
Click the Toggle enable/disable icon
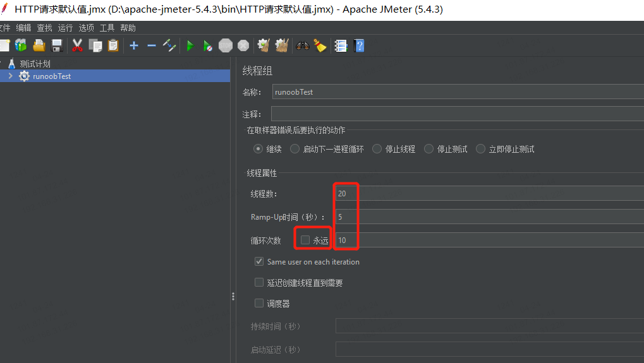pyautogui.click(x=169, y=45)
